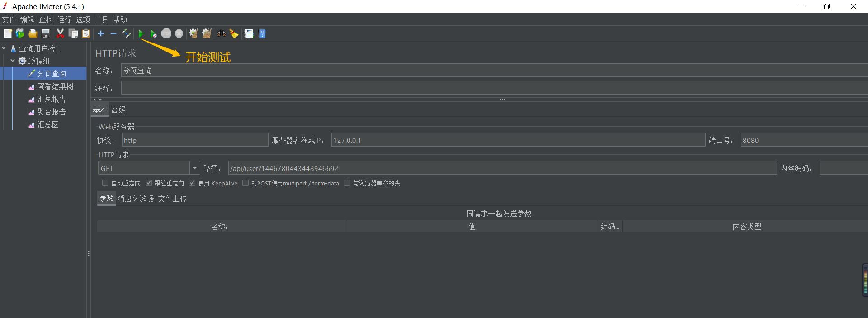Open the 文件 menu
The height and width of the screenshot is (318, 868).
[9, 19]
